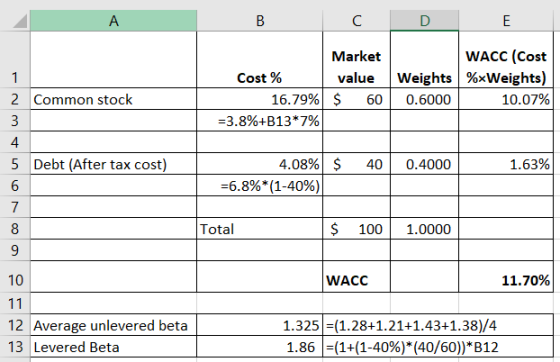The image size is (560, 362).
Task: Select the cell showing 0.6000
Action: click(x=425, y=99)
